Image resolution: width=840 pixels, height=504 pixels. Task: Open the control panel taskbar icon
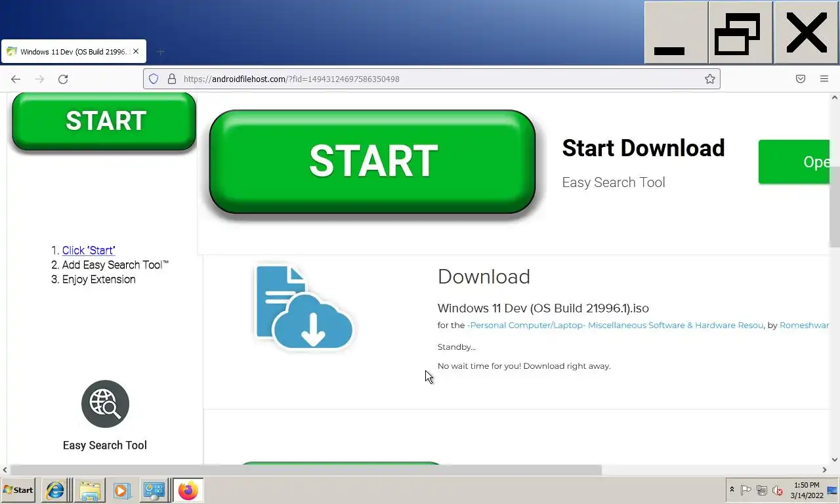point(155,490)
